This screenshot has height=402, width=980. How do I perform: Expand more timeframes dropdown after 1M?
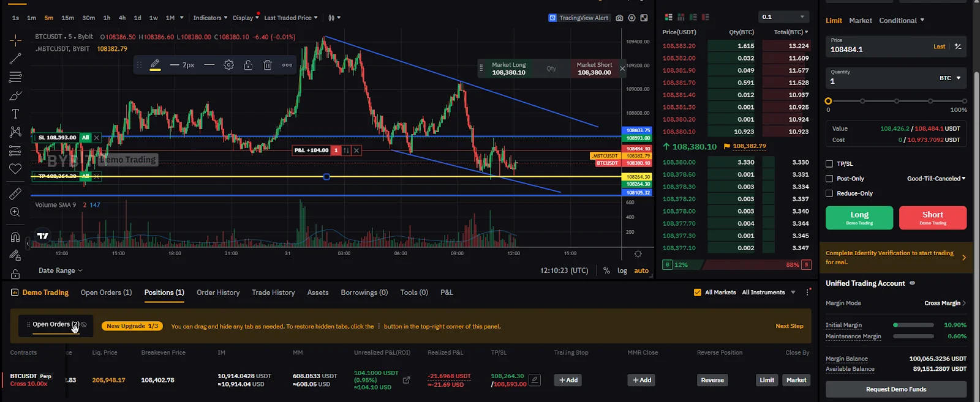181,18
